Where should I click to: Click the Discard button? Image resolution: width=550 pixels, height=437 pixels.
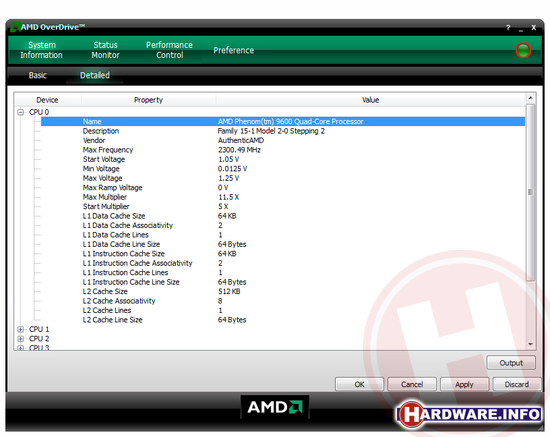click(x=517, y=384)
